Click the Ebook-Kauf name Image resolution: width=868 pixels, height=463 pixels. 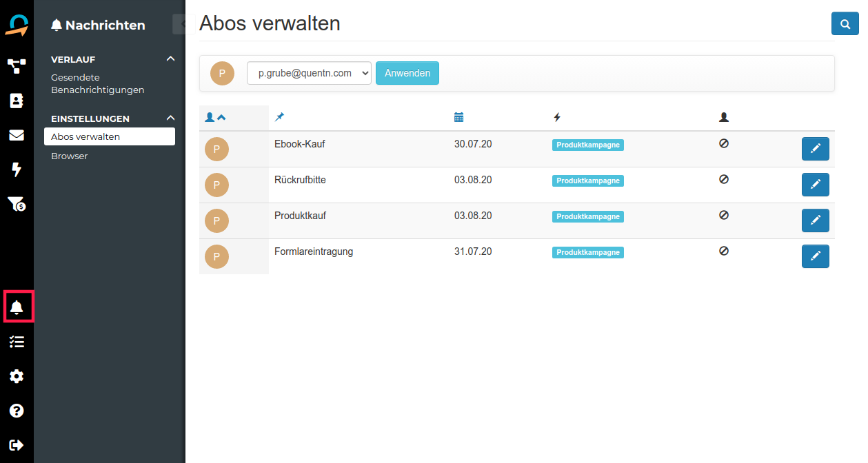tap(300, 144)
